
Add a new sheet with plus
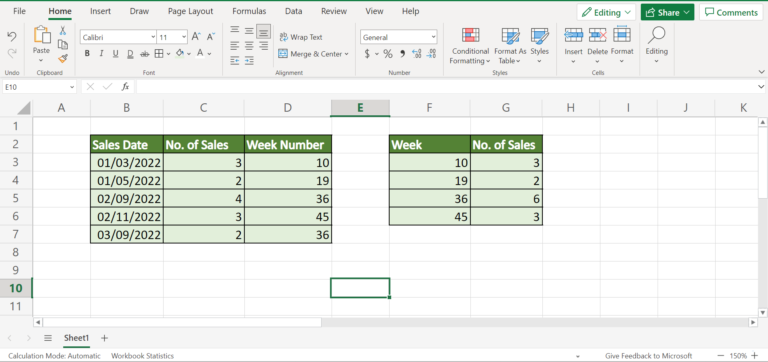(104, 338)
